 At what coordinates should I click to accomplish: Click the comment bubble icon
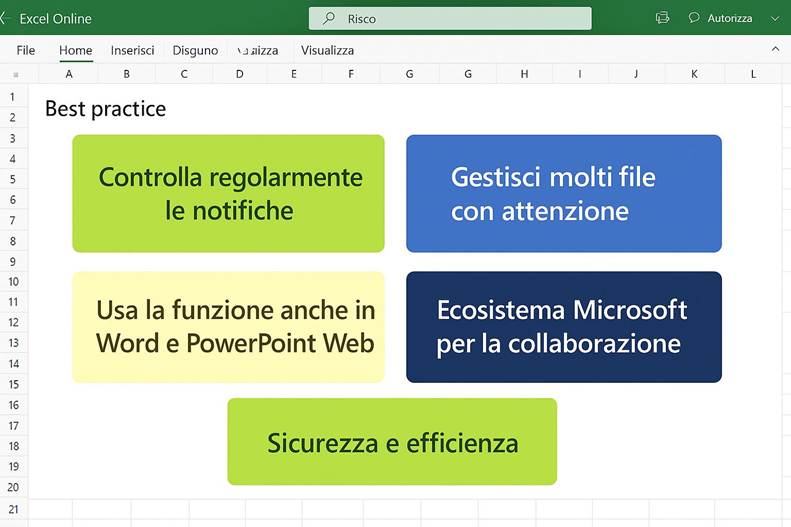694,18
